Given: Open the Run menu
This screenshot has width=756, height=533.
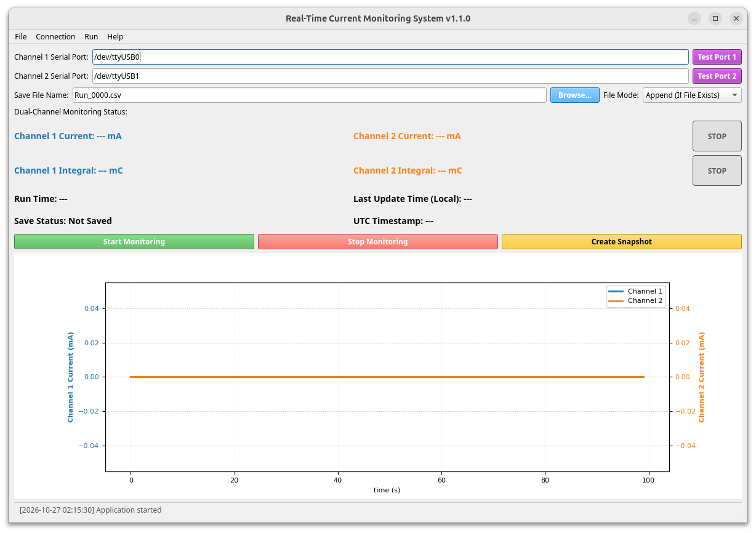Looking at the screenshot, I should [91, 37].
